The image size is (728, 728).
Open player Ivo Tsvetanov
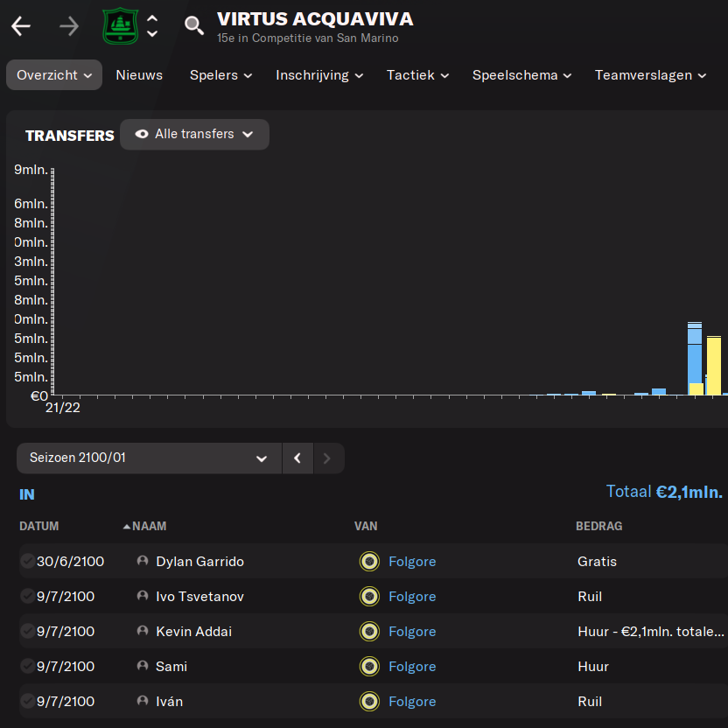pyautogui.click(x=199, y=596)
